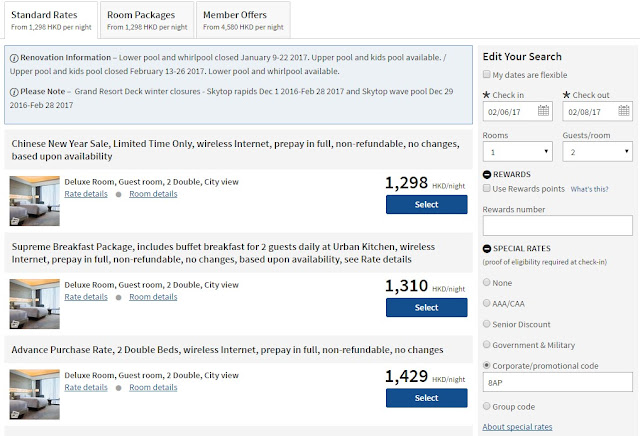Collapse the REWARDS section icon
The image size is (640, 436).
(487, 173)
